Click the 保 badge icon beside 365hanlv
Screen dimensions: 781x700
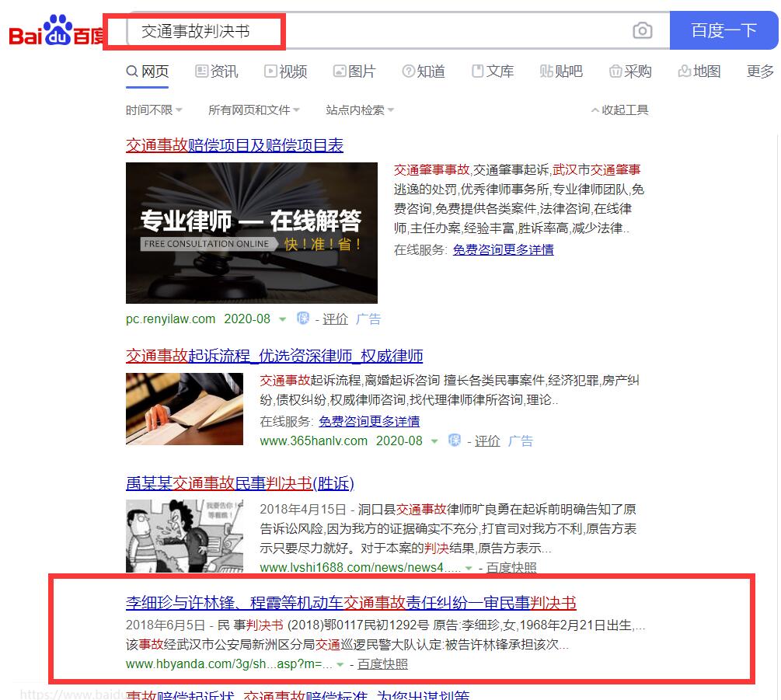coord(455,440)
